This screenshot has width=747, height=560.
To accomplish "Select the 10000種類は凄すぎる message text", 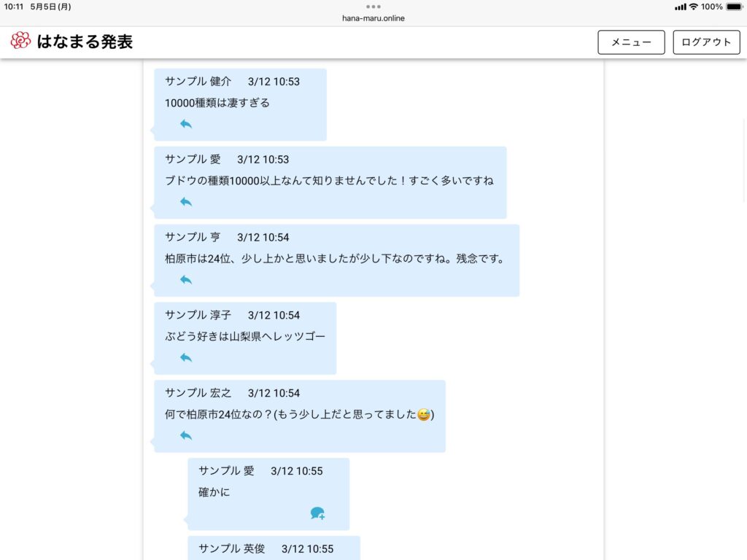I will (x=217, y=103).
